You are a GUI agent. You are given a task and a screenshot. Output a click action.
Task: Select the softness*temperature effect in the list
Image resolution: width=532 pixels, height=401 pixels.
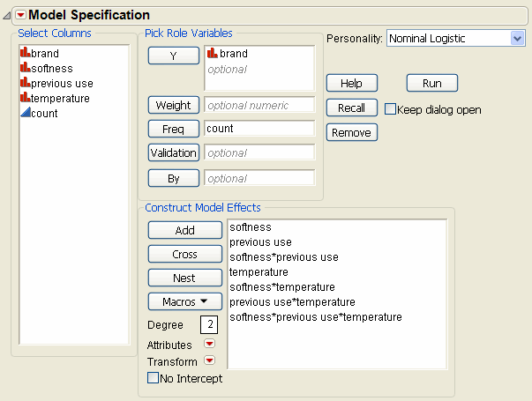pos(282,287)
